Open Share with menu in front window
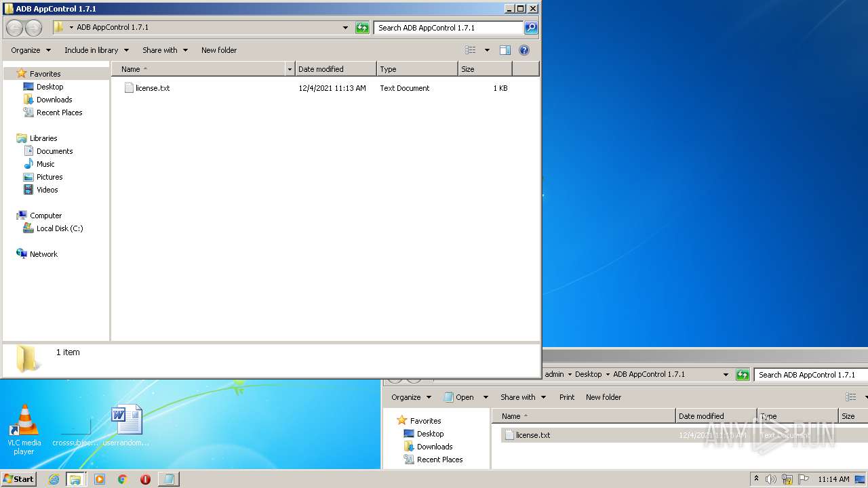Screen dimensions: 868x488 click(x=165, y=50)
